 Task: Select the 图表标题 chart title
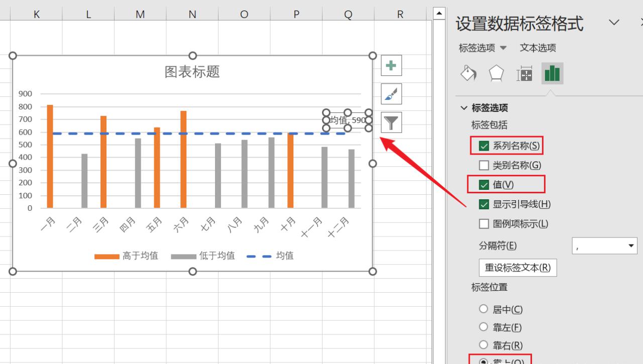[x=192, y=72]
